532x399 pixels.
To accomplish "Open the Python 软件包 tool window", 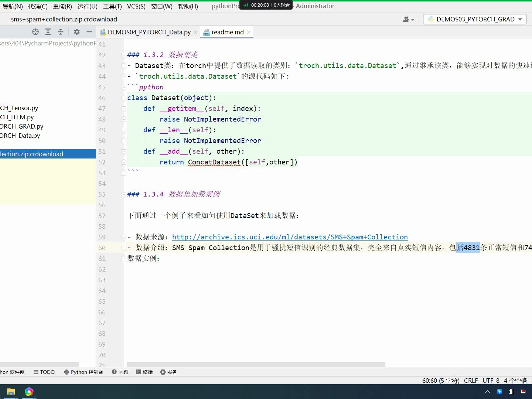I will (12, 372).
